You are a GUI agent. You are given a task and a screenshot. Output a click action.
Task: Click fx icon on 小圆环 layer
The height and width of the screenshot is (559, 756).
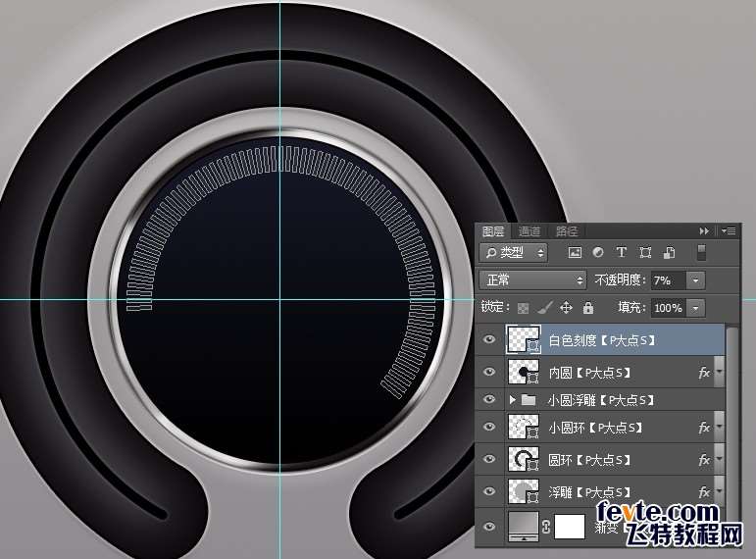[704, 428]
